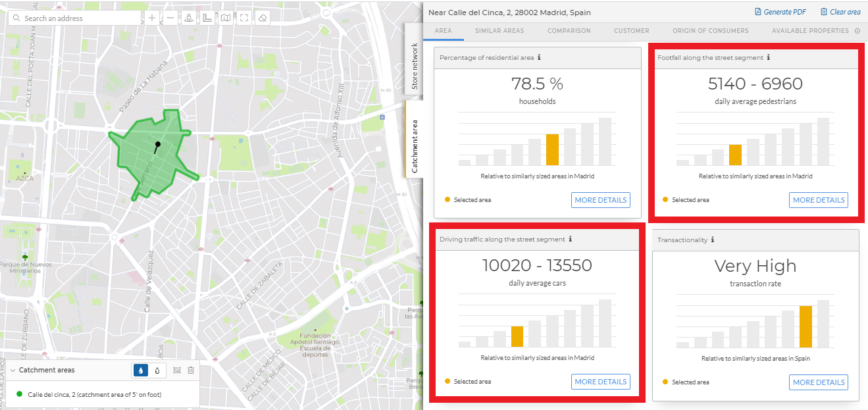Screen dimensions: 868x410
Task: Open MORE DETAILS for Driving traffic
Action: coord(600,382)
